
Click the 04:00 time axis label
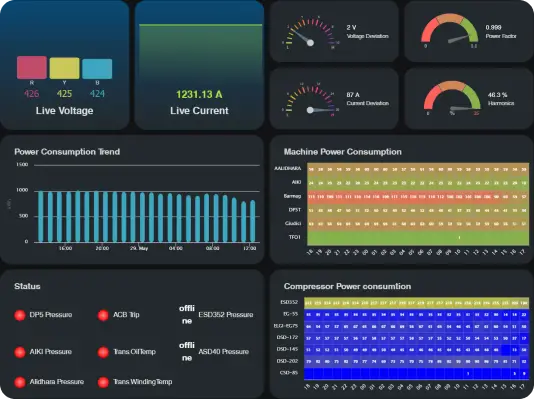pyautogui.click(x=176, y=249)
